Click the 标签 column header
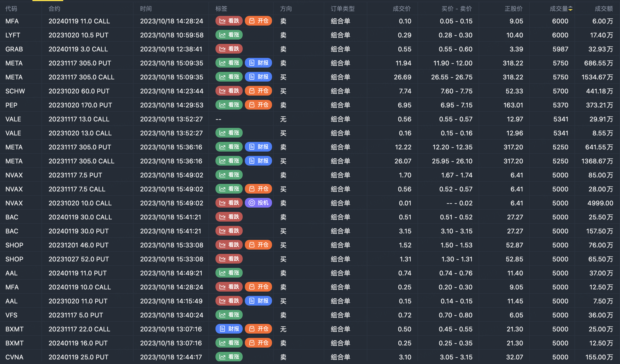The width and height of the screenshot is (620, 364). pos(221,9)
